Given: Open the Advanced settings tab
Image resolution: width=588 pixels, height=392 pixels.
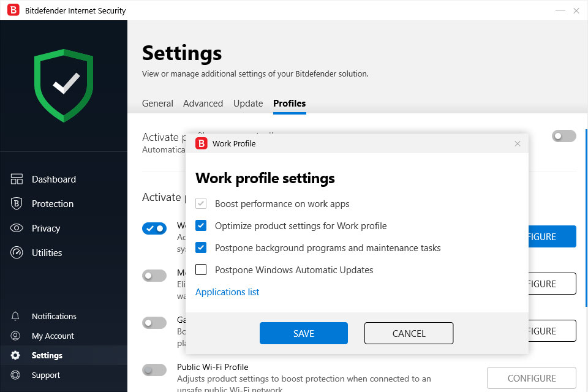Looking at the screenshot, I should click(203, 104).
